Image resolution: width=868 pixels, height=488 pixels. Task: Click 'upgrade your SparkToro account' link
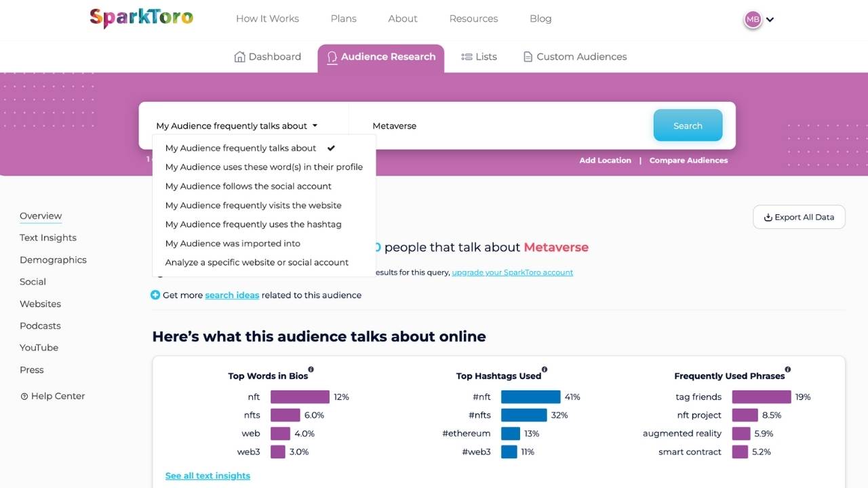coord(512,272)
